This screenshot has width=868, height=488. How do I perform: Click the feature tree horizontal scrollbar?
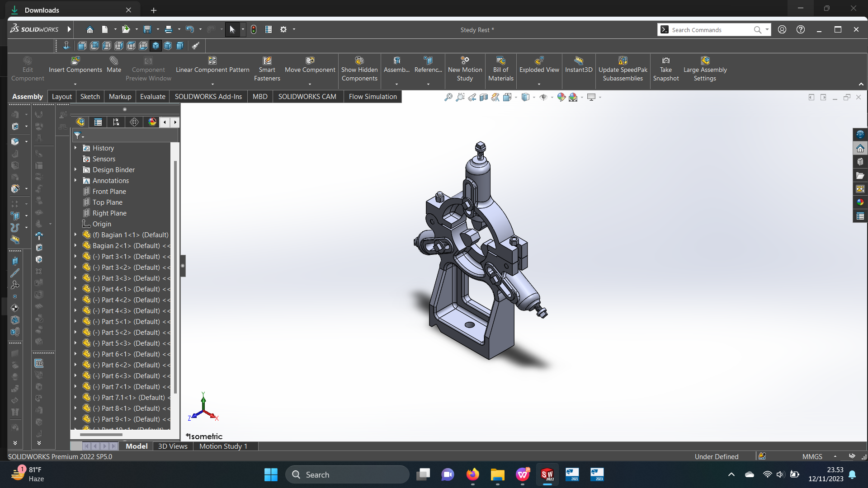click(101, 435)
